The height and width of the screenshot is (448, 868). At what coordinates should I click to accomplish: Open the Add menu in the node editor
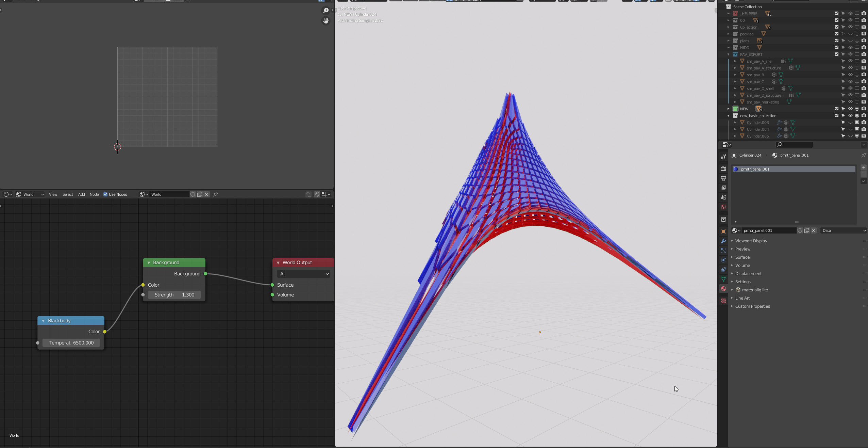point(81,194)
